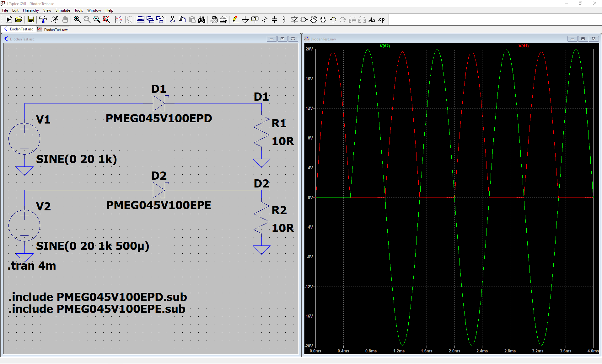Open the Tools menu
Viewport: 602px width, 364px height.
tap(78, 10)
